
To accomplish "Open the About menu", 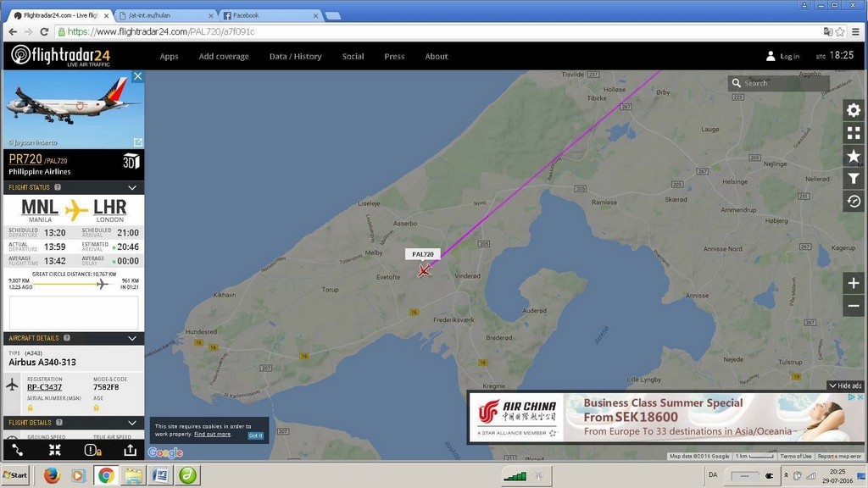I will pyautogui.click(x=437, y=57).
